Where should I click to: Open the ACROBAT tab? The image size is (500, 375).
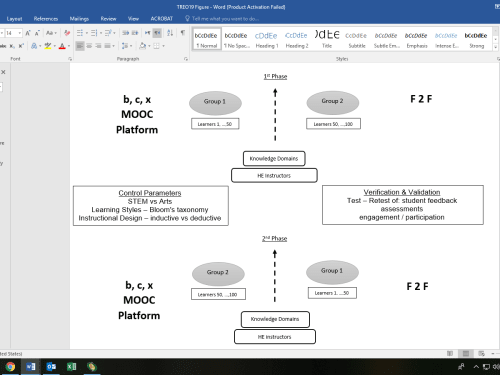162,19
